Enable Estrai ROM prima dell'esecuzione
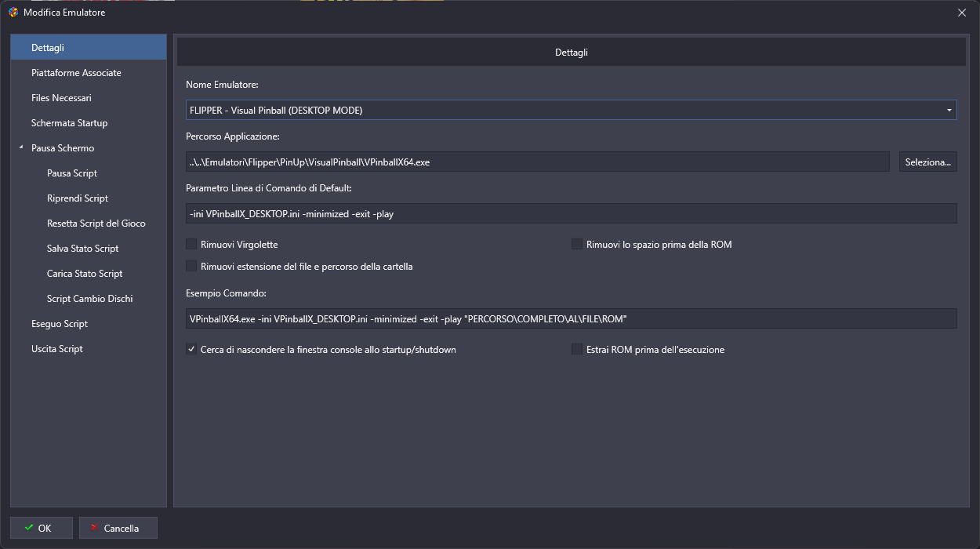Screen dimensions: 980x549 [577, 350]
